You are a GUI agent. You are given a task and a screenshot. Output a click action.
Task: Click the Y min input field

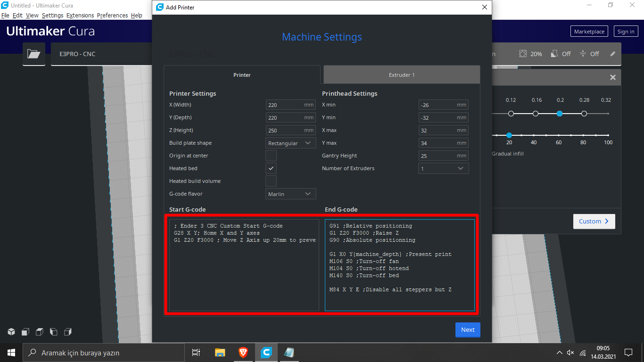[444, 117]
